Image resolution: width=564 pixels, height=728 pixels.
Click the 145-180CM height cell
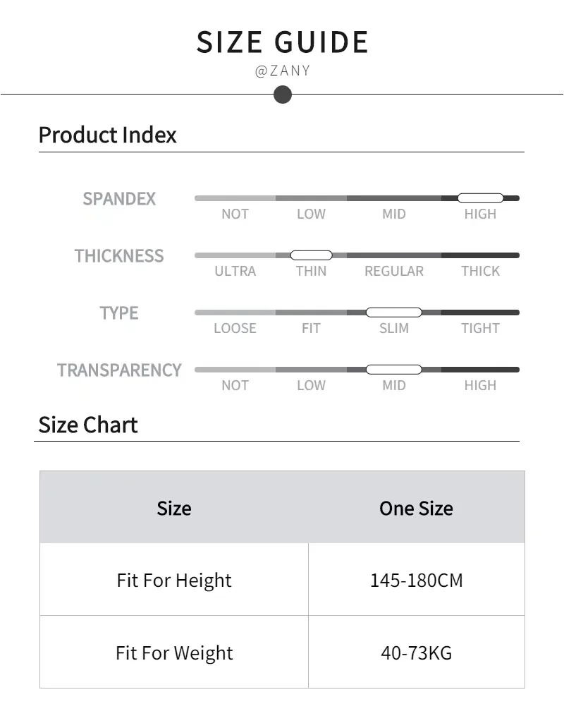(416, 580)
